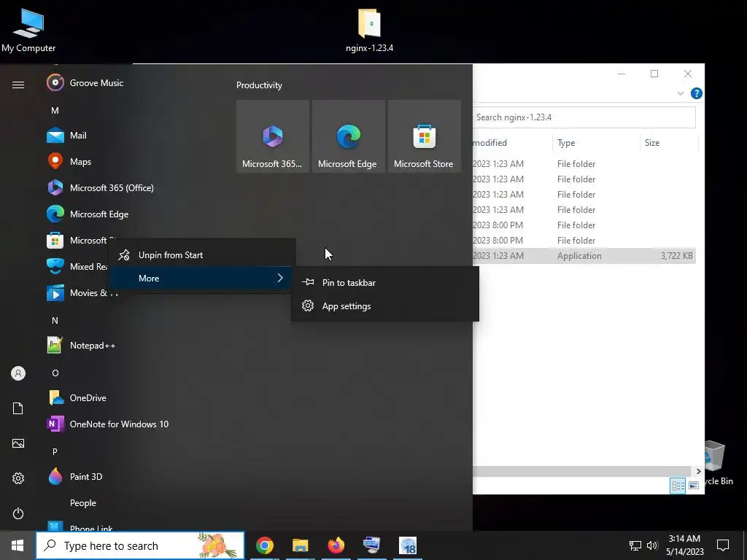Open Mixed Reality Portal icon

tap(55, 266)
